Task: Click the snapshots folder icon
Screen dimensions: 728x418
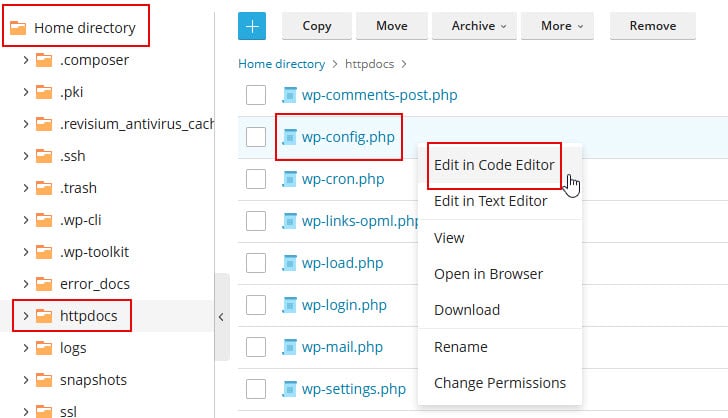Action: [x=44, y=380]
